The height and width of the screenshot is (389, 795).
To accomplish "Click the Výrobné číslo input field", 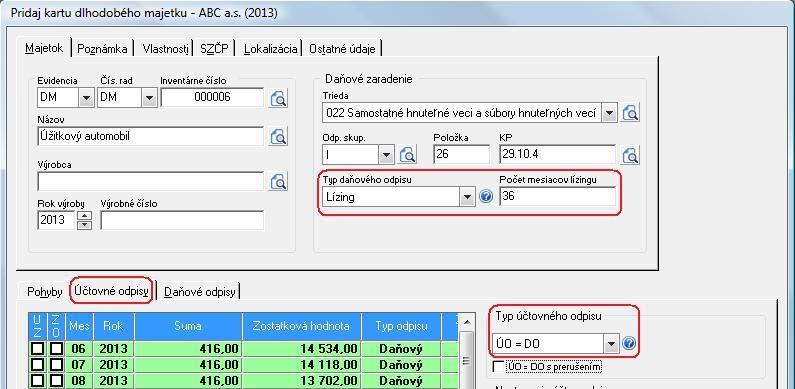I will [182, 220].
